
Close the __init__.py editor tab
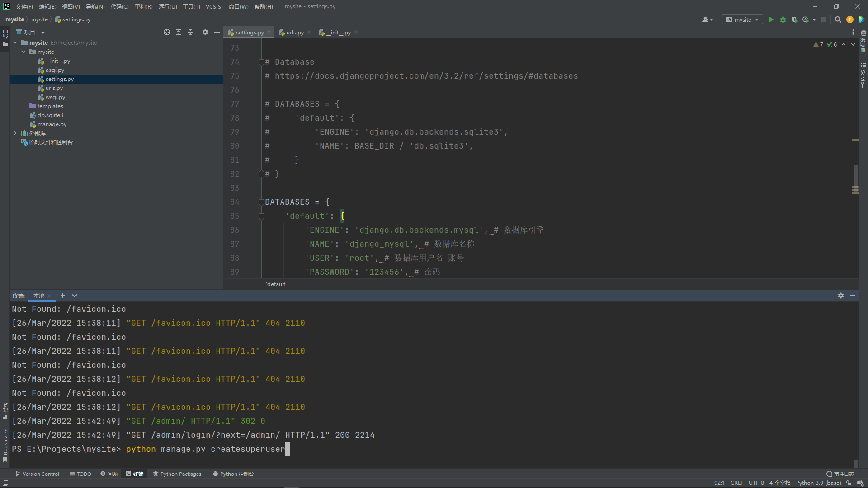point(356,32)
